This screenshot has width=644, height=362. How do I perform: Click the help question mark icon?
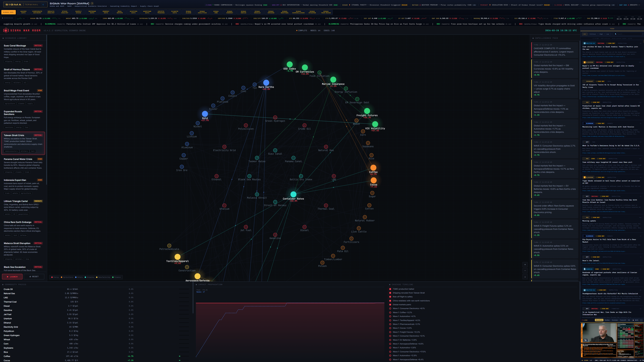92,3
